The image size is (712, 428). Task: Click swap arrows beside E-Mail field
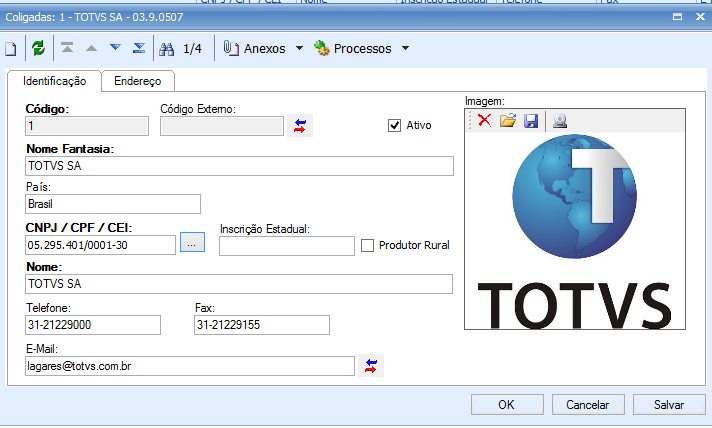pyautogui.click(x=371, y=366)
